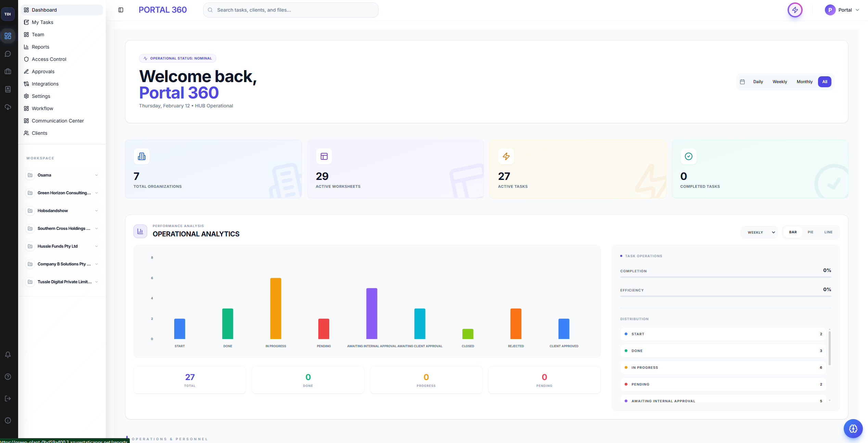868x443 pixels.
Task: Click the Total Organizations building icon
Action: (x=142, y=156)
